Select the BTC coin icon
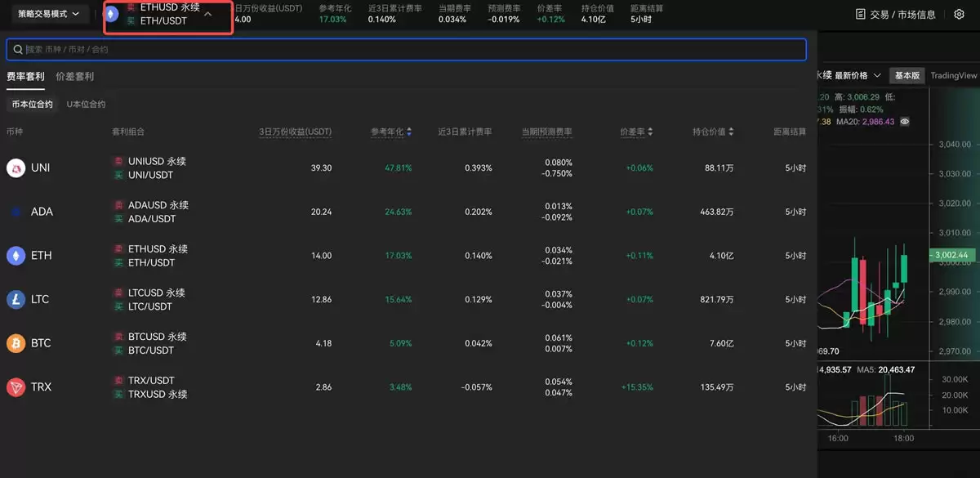Image resolution: width=980 pixels, height=478 pixels. click(15, 342)
